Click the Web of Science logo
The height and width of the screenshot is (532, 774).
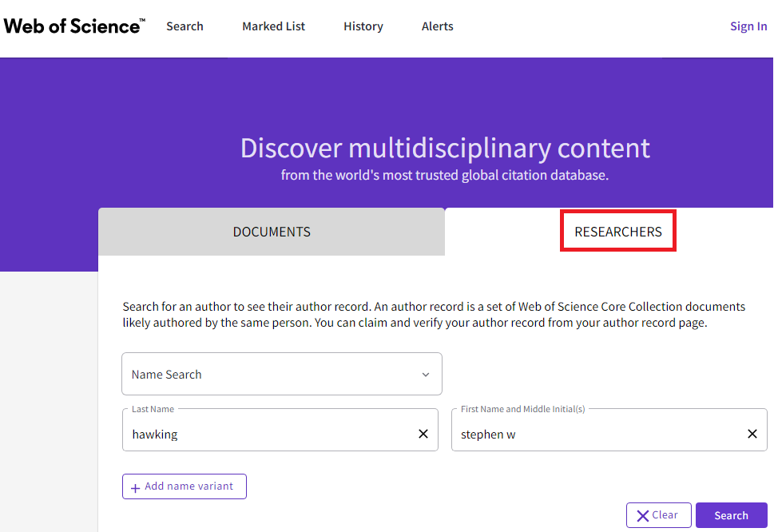[74, 26]
